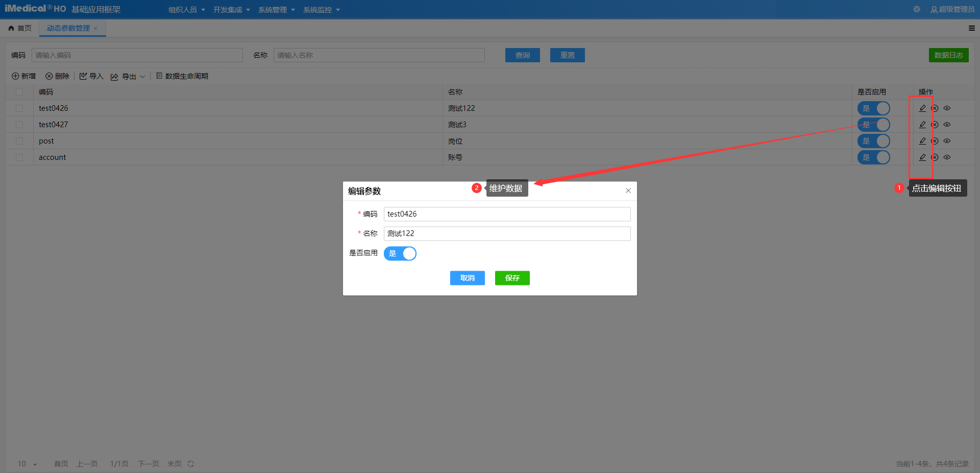The image size is (980, 473).
Task: Open 数据生命周期 data lifecycle
Action: 182,76
